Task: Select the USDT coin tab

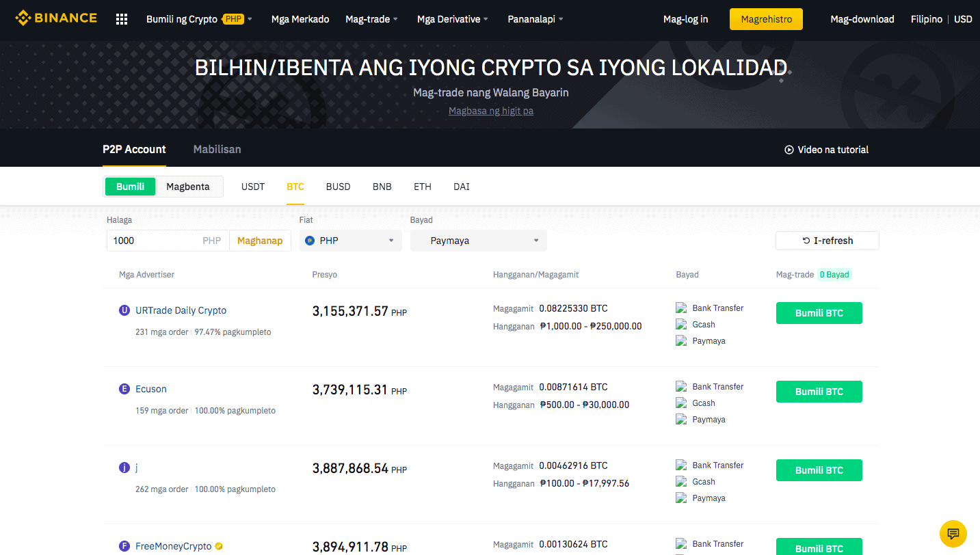Action: [253, 187]
